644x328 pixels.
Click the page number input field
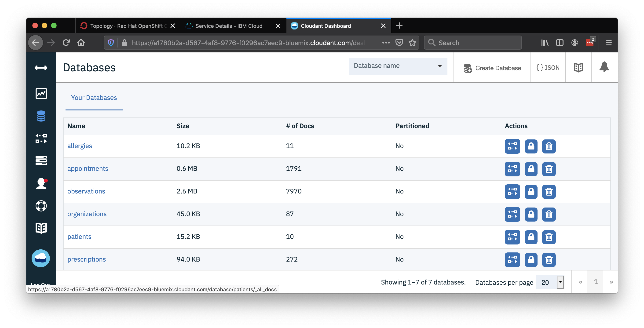tap(595, 282)
